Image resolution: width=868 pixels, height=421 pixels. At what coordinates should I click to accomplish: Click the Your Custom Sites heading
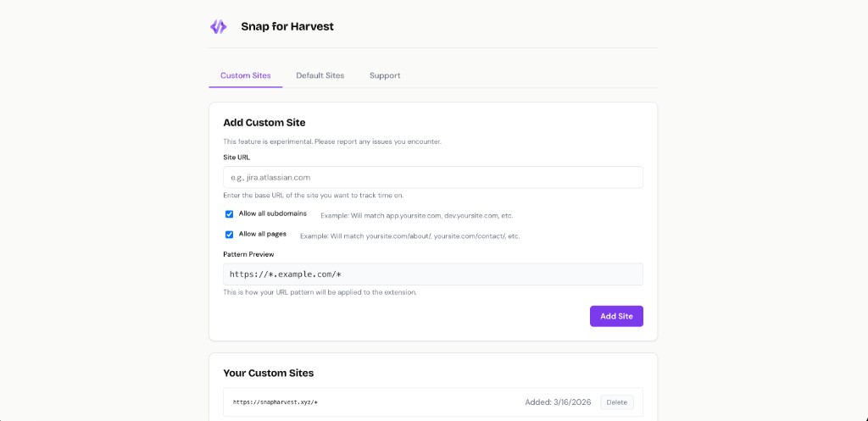[269, 373]
